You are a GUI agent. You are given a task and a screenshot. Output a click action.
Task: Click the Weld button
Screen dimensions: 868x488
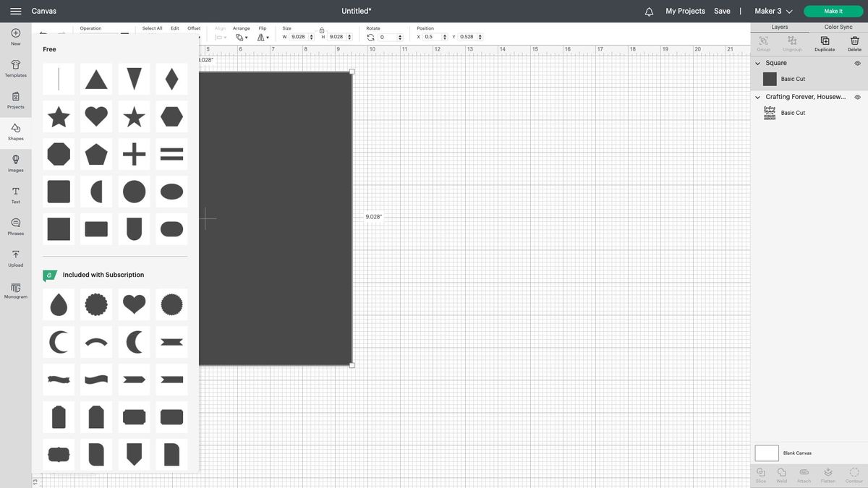pyautogui.click(x=782, y=474)
